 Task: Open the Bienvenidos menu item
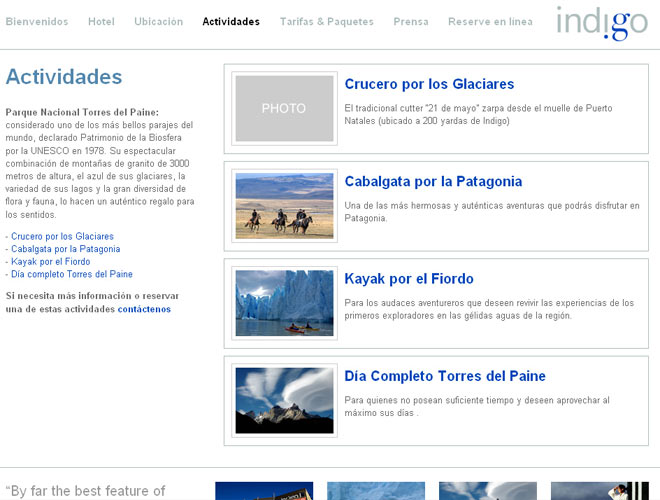(37, 21)
